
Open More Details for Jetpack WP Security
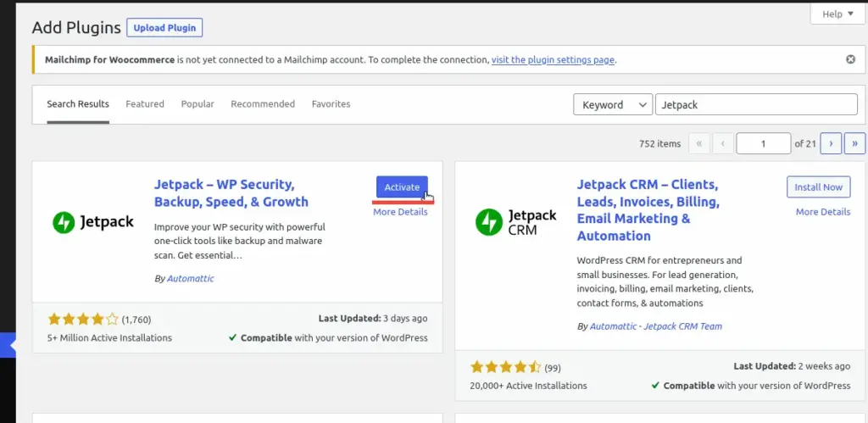[400, 212]
